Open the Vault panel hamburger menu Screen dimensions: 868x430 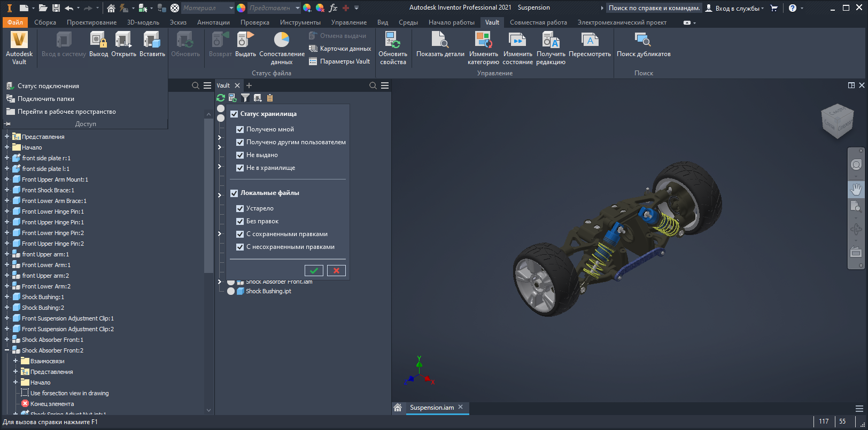click(x=385, y=85)
